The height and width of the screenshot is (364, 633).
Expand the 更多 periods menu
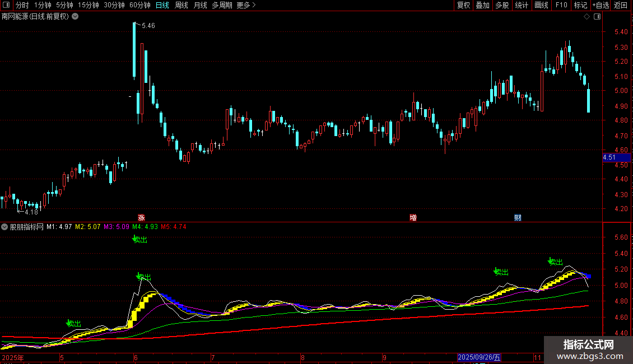pos(246,5)
